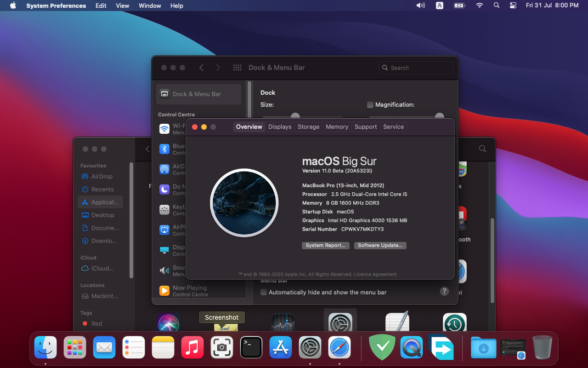Switch to the Memory tab
Screen dimensions: 588x368
(337, 127)
